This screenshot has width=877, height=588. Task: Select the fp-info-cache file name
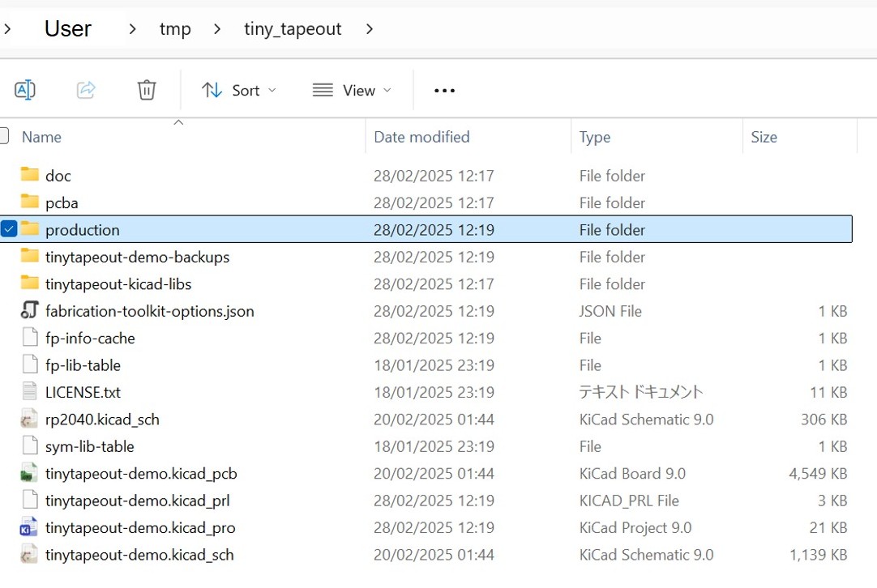click(90, 339)
